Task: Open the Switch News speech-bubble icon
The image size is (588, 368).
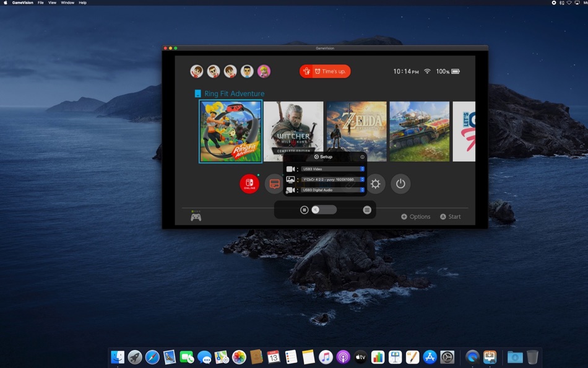Action: pyautogui.click(x=274, y=184)
